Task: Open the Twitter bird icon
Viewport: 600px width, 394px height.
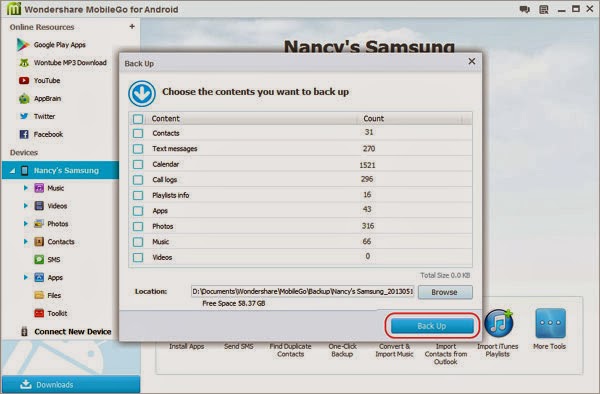Action: pyautogui.click(x=24, y=116)
